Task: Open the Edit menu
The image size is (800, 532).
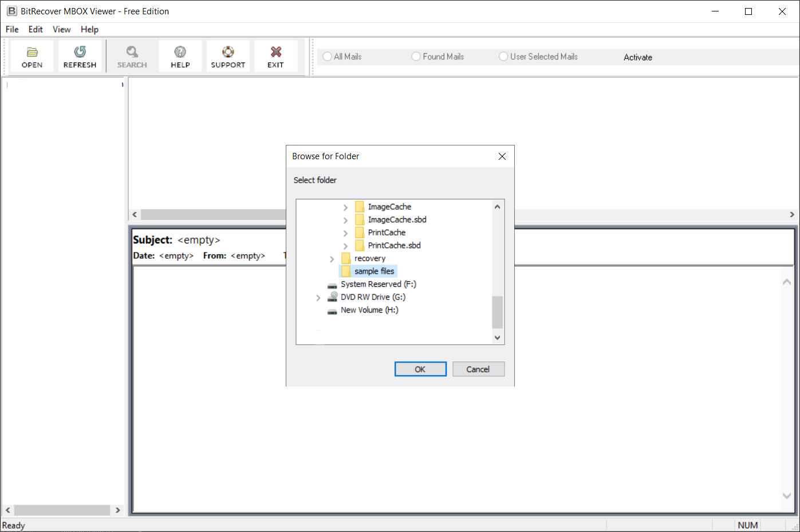Action: (x=36, y=29)
